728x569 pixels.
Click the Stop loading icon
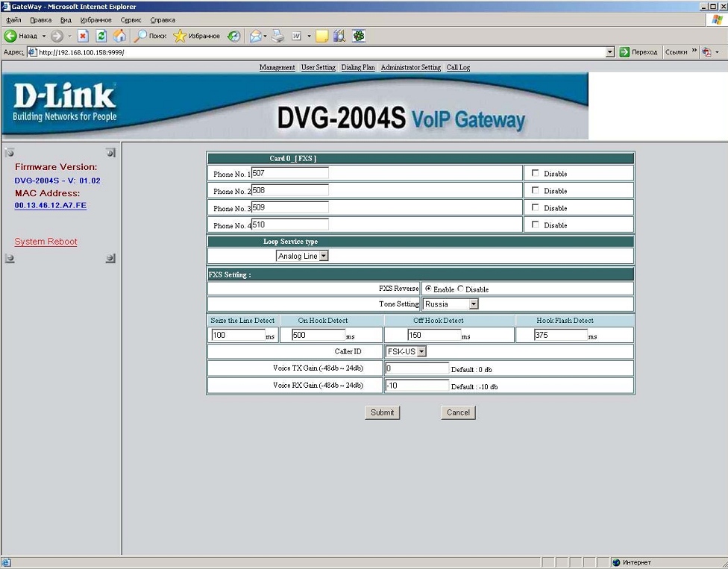pyautogui.click(x=83, y=36)
